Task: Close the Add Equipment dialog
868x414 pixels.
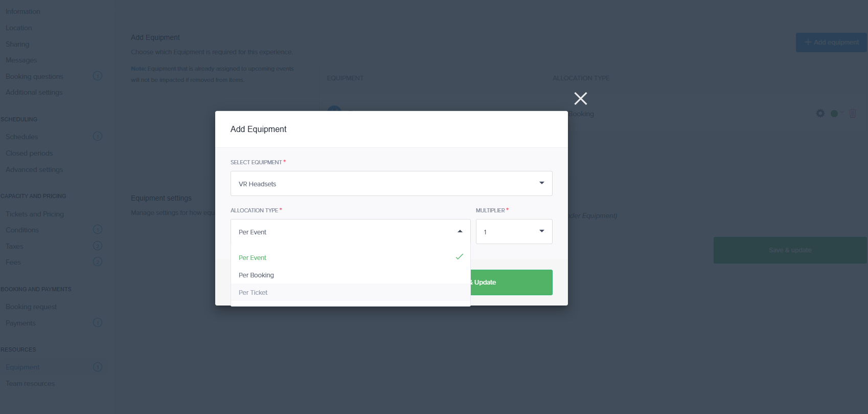Action: [580, 98]
